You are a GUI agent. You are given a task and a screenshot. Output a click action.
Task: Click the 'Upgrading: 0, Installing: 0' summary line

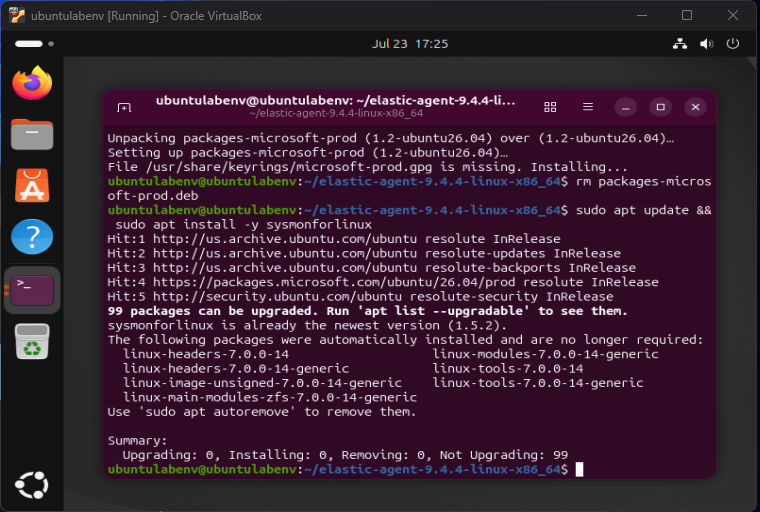coord(345,455)
